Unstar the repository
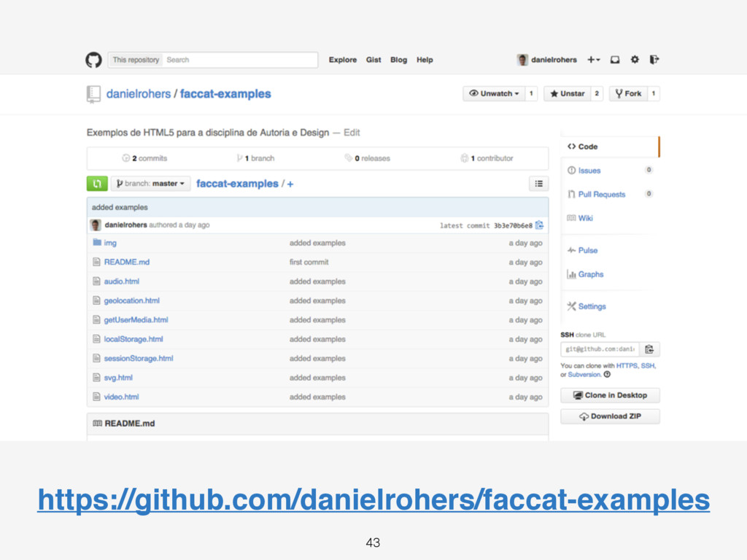The image size is (747, 560). pyautogui.click(x=568, y=93)
